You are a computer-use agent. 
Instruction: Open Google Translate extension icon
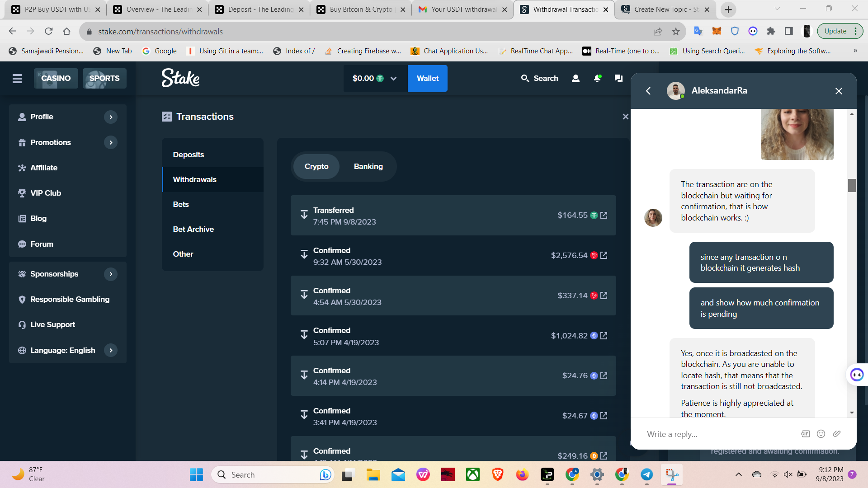pos(698,31)
